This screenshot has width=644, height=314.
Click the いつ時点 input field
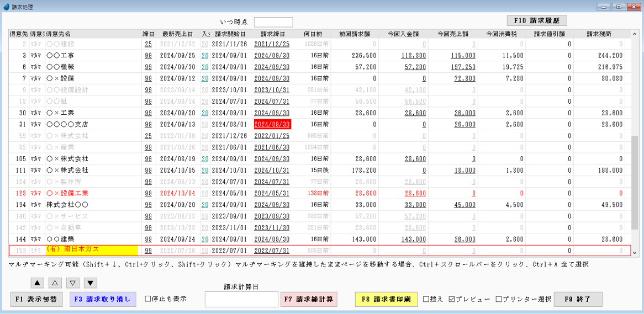273,22
